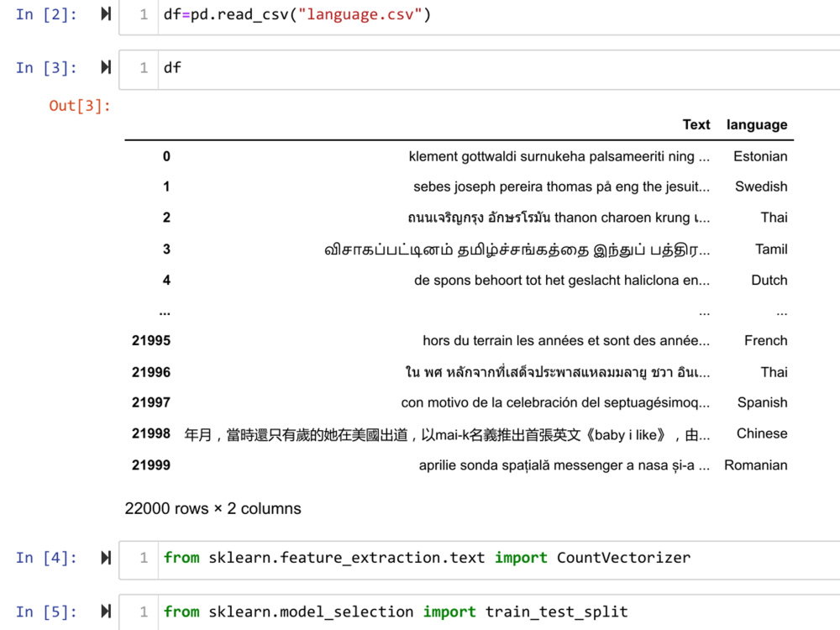The image size is (840, 630).
Task: Run cell In [5] with its run icon
Action: click(x=106, y=612)
